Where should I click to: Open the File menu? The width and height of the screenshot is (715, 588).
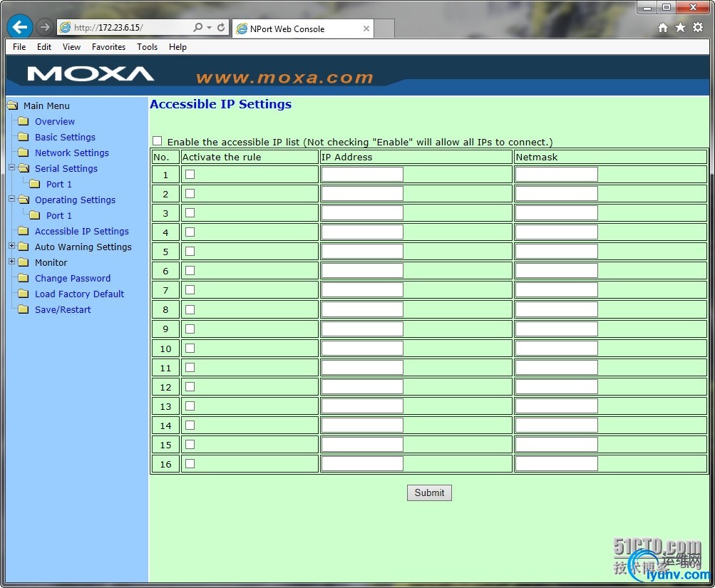pos(19,47)
